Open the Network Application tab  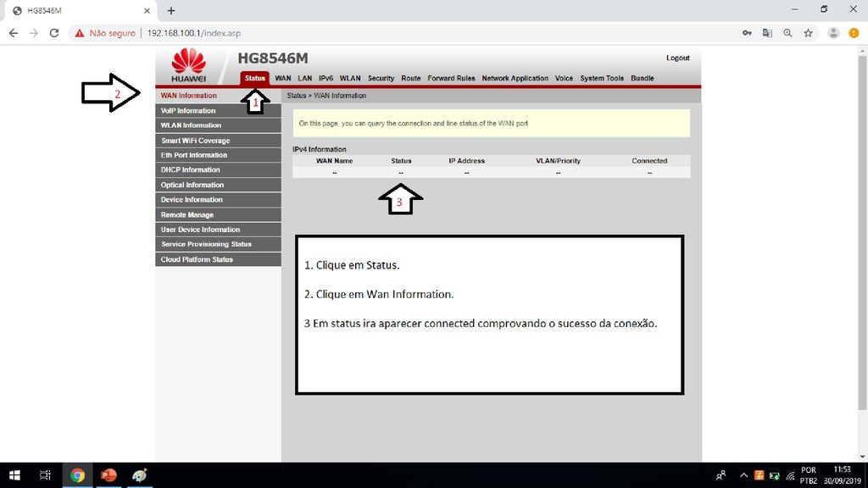click(x=515, y=78)
